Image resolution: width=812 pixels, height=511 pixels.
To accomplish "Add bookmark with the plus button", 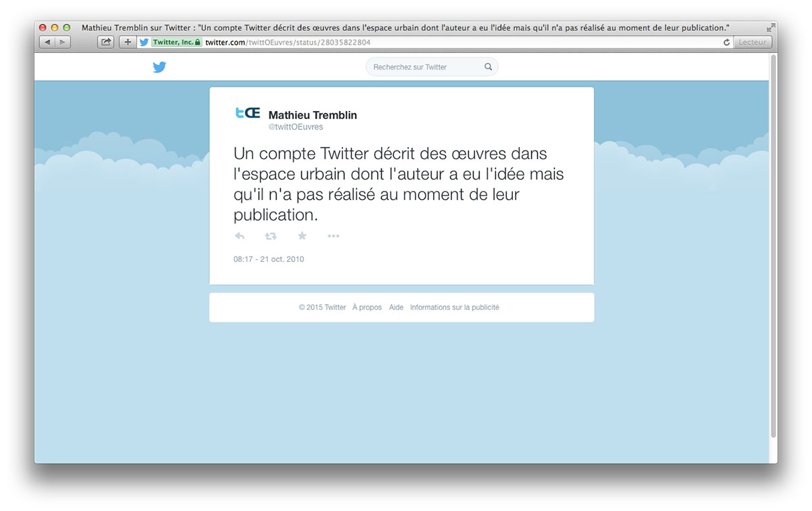I will tap(127, 42).
